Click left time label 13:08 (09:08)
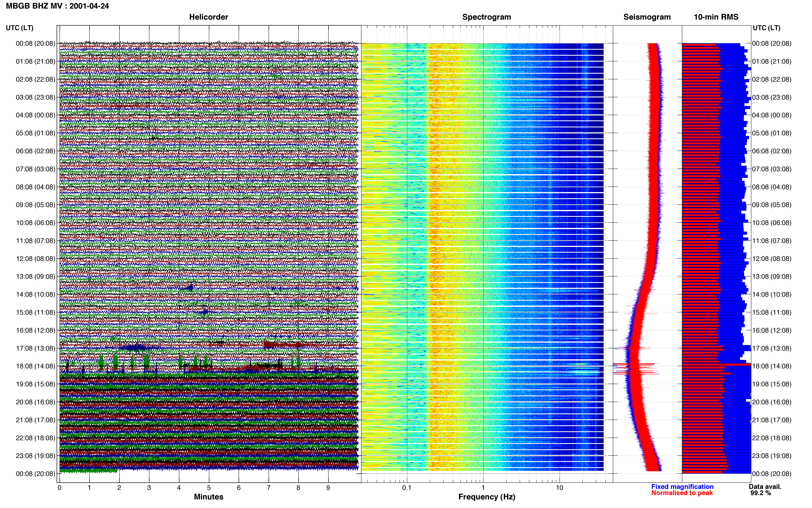 click(x=35, y=277)
